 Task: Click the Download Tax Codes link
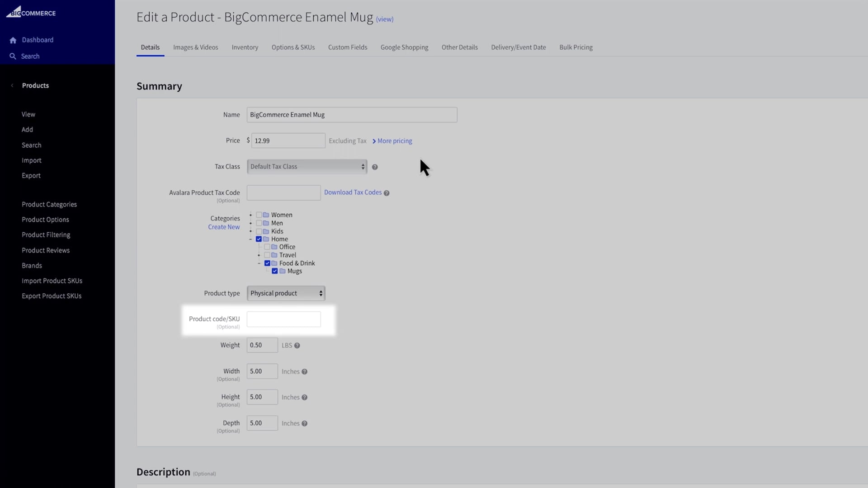[x=353, y=192]
